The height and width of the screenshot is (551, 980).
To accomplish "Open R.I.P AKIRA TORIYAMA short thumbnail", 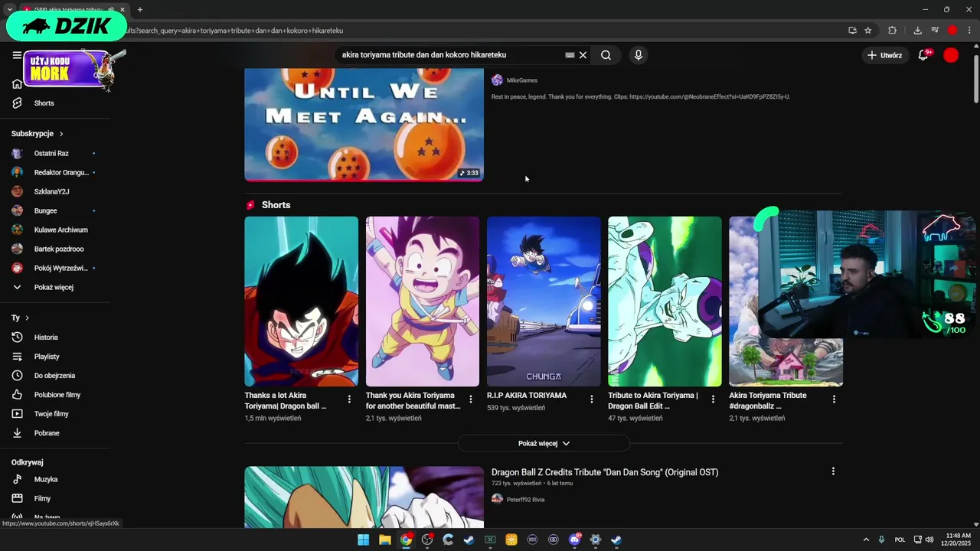I will tap(544, 302).
